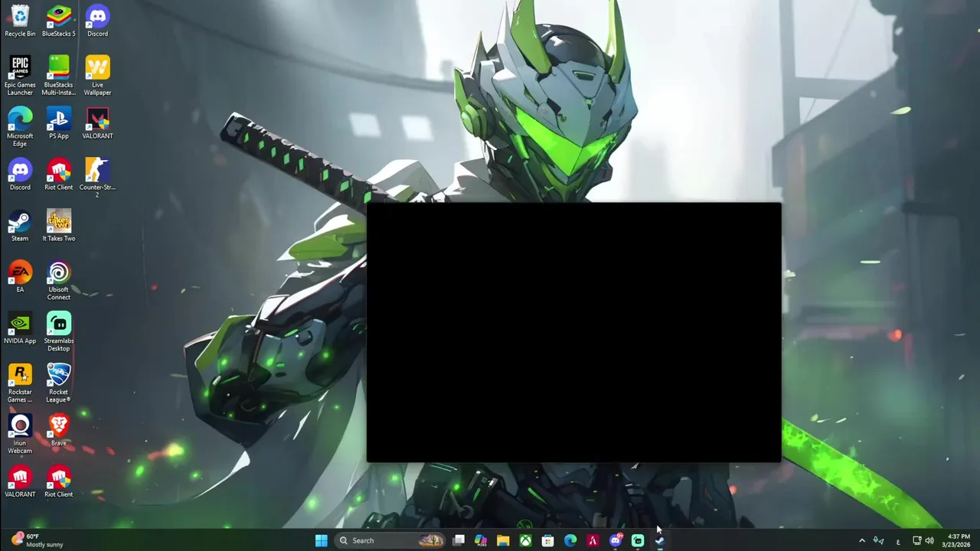
Task: Open the Iriun Webcam desktop shortcut
Action: pos(20,434)
